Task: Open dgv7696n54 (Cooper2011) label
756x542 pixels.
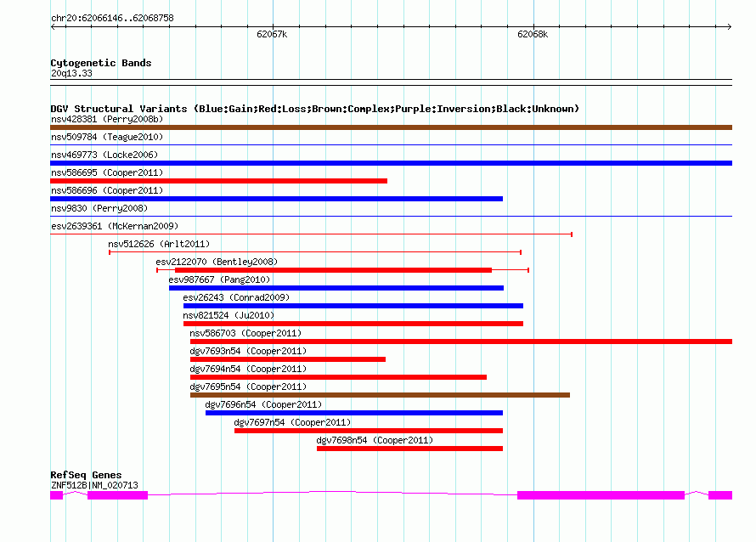Action: point(263,404)
